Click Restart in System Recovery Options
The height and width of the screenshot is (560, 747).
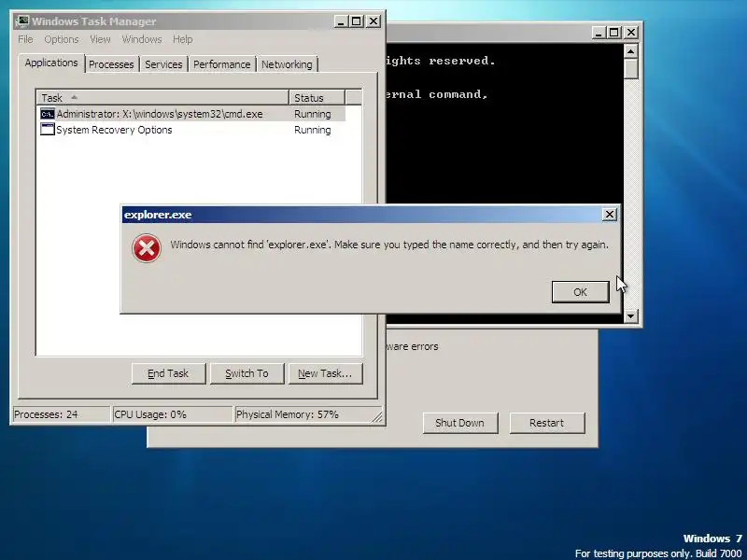tap(547, 423)
